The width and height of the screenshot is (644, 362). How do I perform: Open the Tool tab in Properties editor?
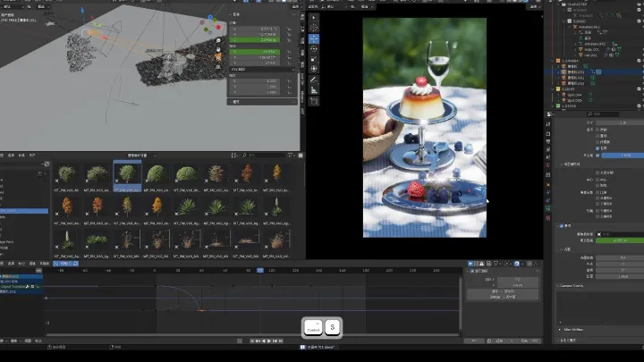pyautogui.click(x=548, y=124)
